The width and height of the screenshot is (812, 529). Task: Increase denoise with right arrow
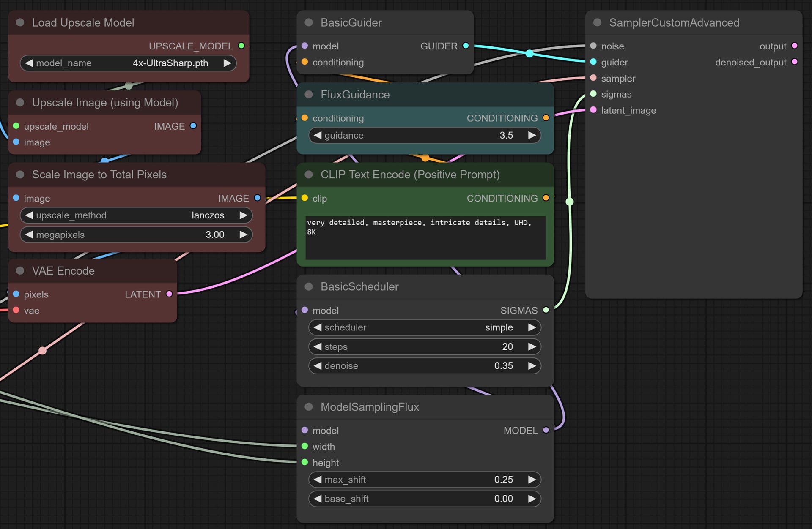point(532,365)
